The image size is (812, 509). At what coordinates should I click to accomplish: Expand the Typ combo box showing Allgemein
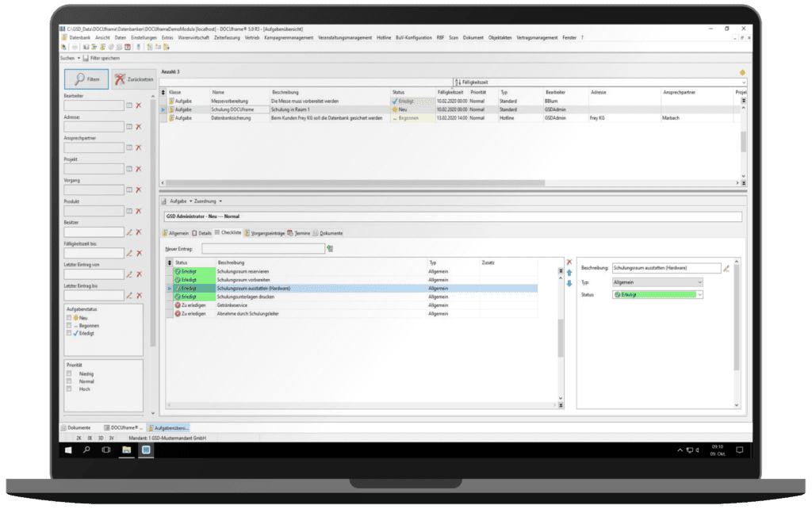click(699, 283)
